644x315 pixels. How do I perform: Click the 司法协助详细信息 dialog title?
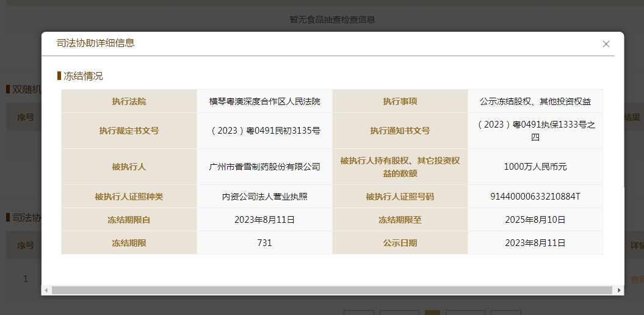tap(96, 43)
